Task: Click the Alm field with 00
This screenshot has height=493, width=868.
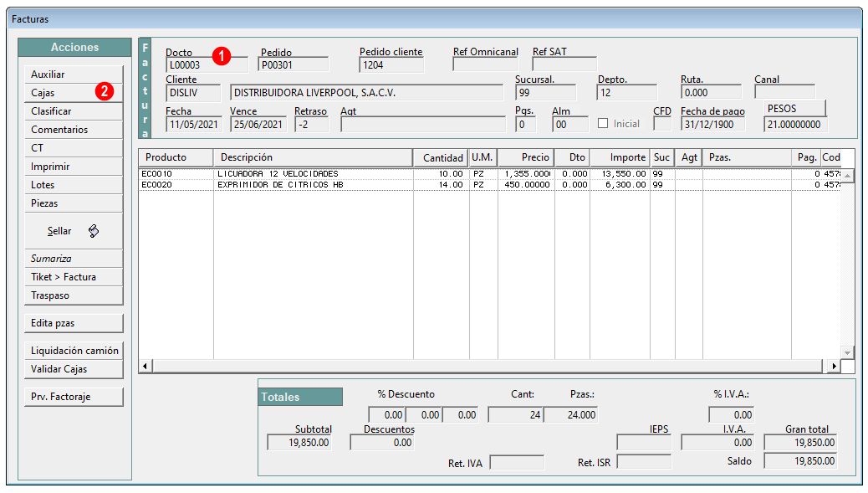Action: coord(570,124)
